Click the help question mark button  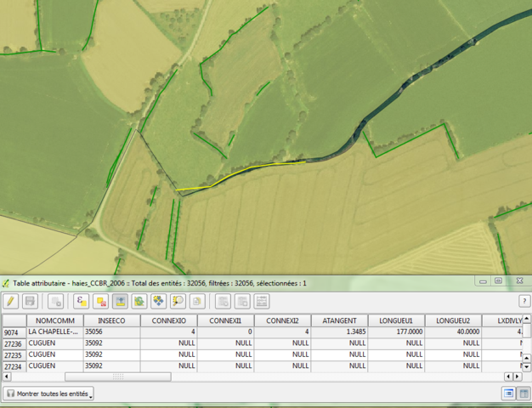[524, 301]
